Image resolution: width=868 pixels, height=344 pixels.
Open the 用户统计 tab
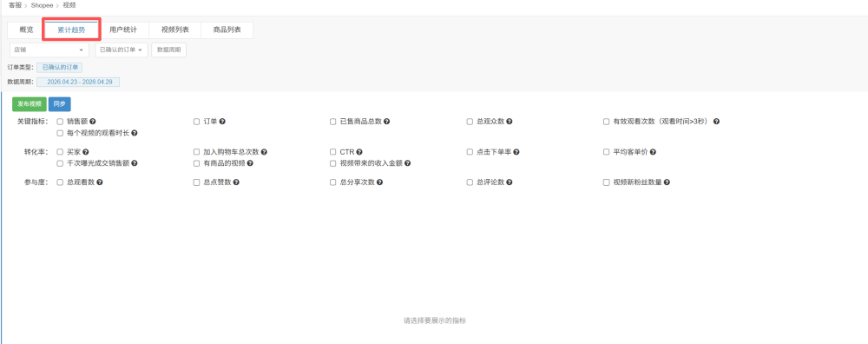coord(123,30)
